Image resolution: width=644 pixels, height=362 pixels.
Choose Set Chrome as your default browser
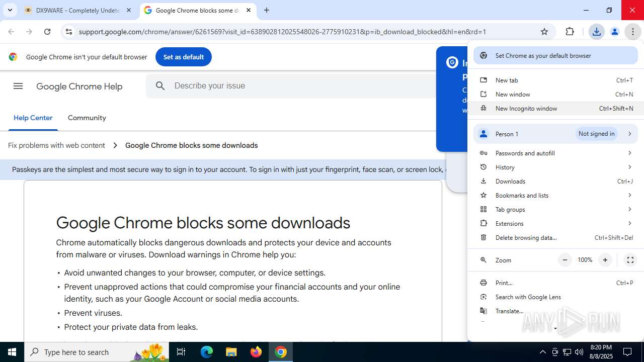(555, 56)
